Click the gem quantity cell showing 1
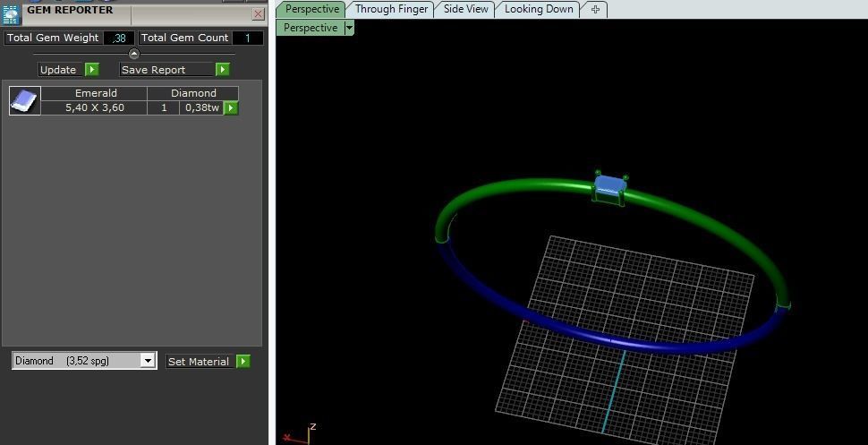 click(164, 107)
